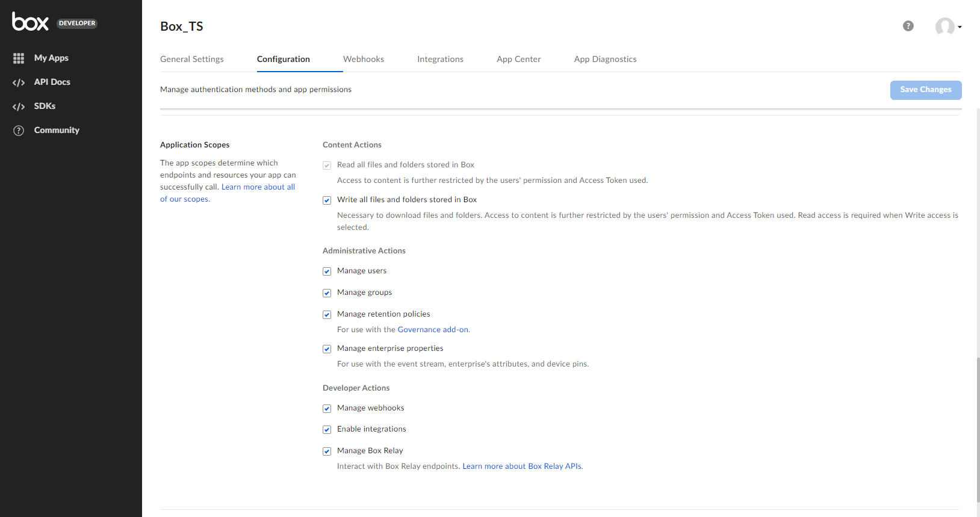
Task: Open the App Diagnostics tab
Action: 606,59
